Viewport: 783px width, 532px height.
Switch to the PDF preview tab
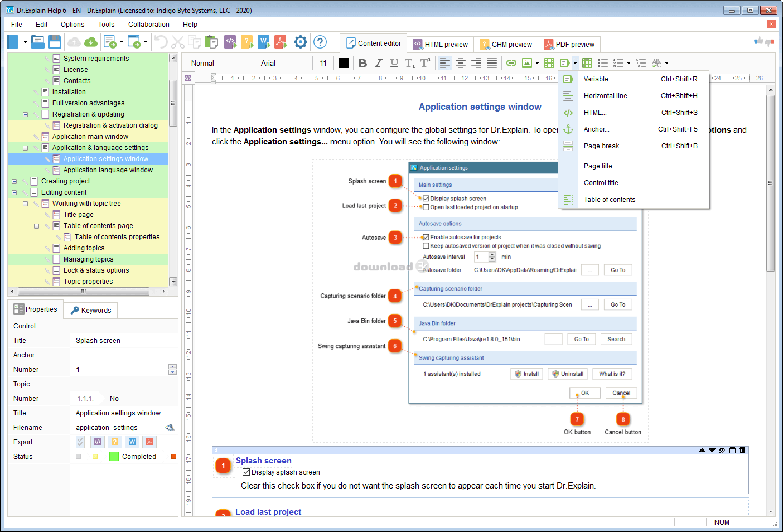click(x=569, y=45)
